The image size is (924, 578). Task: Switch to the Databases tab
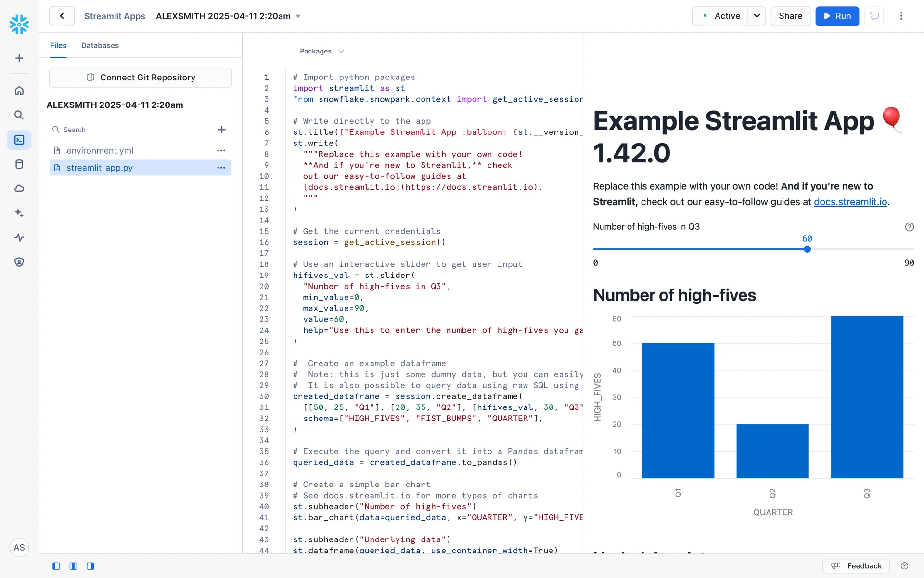click(100, 45)
